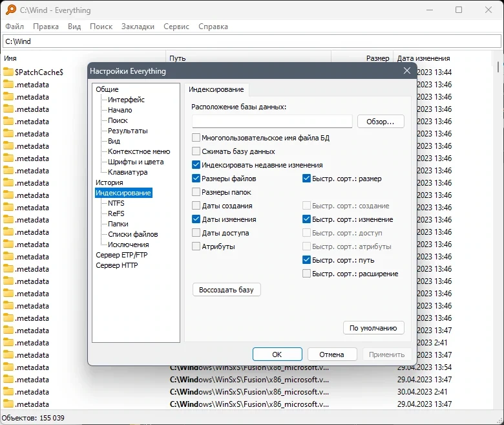
Task: Click По умолчанию button
Action: pos(373,328)
